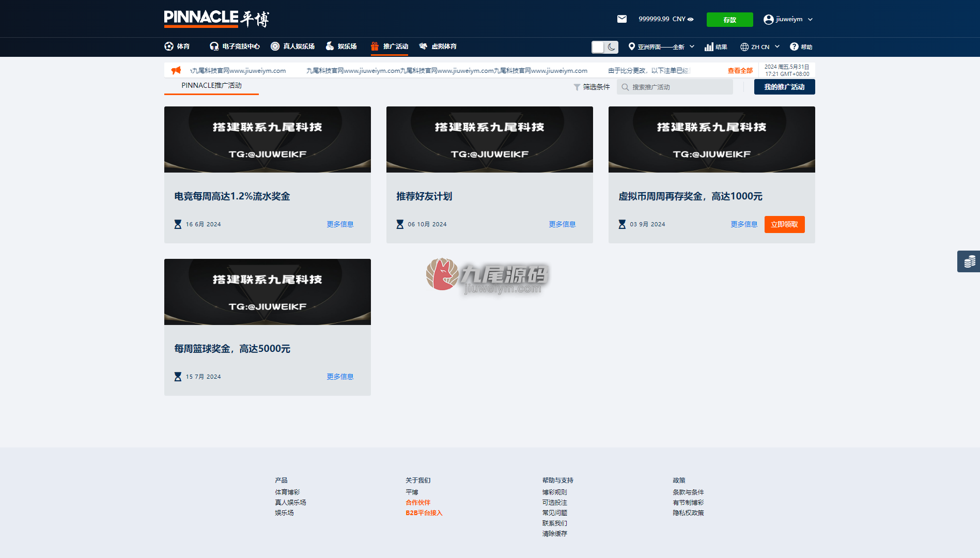Open 更多信息 for 推荐好友计划
This screenshot has height=558, width=980.
point(562,224)
